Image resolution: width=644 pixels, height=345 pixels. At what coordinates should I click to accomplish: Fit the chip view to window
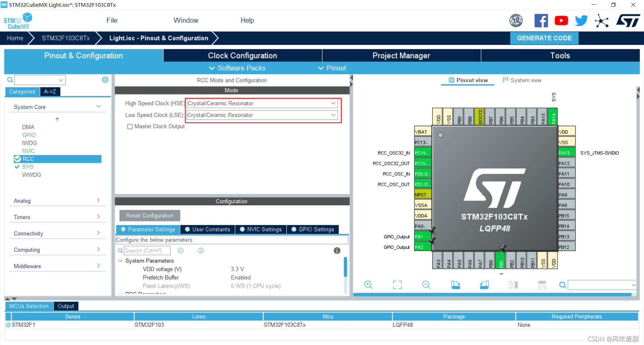pyautogui.click(x=397, y=285)
